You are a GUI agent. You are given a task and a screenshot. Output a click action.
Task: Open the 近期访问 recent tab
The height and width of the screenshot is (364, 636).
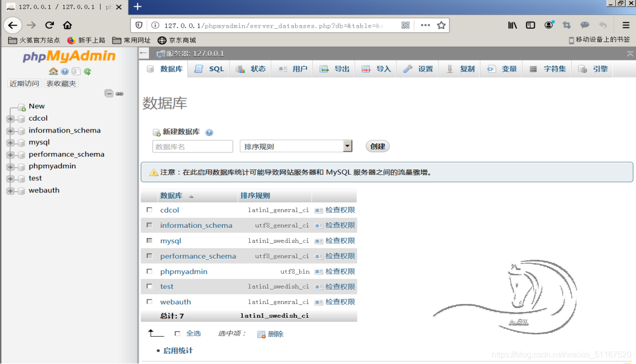[x=25, y=83]
